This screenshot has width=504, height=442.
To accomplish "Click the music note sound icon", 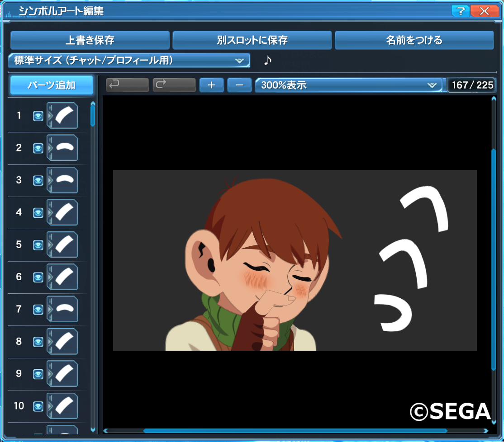I will click(x=268, y=60).
